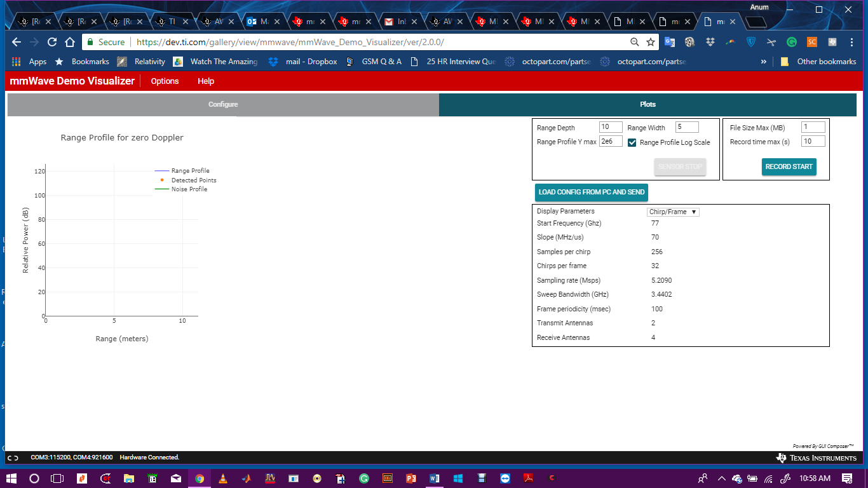The image size is (868, 488).
Task: Click the film reel extension icon
Action: pyautogui.click(x=690, y=42)
